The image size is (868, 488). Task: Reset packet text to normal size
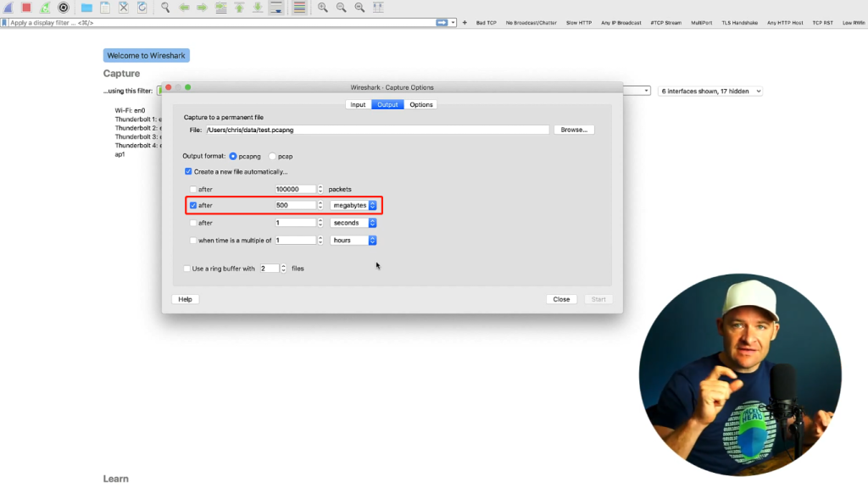coord(359,7)
